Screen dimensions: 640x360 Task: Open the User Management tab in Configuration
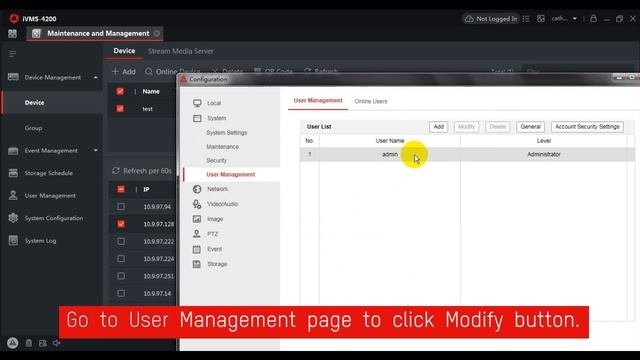point(318,101)
